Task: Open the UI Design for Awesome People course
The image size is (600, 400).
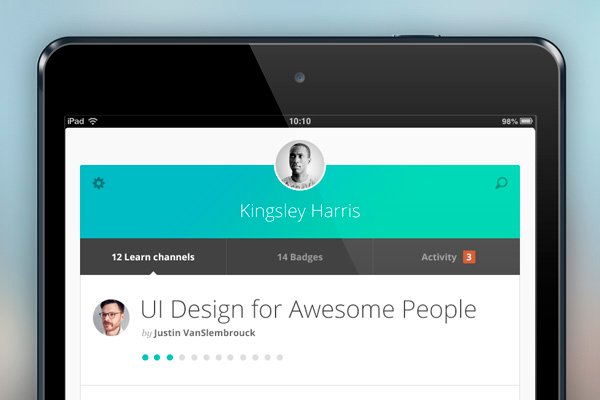Action: [308, 309]
